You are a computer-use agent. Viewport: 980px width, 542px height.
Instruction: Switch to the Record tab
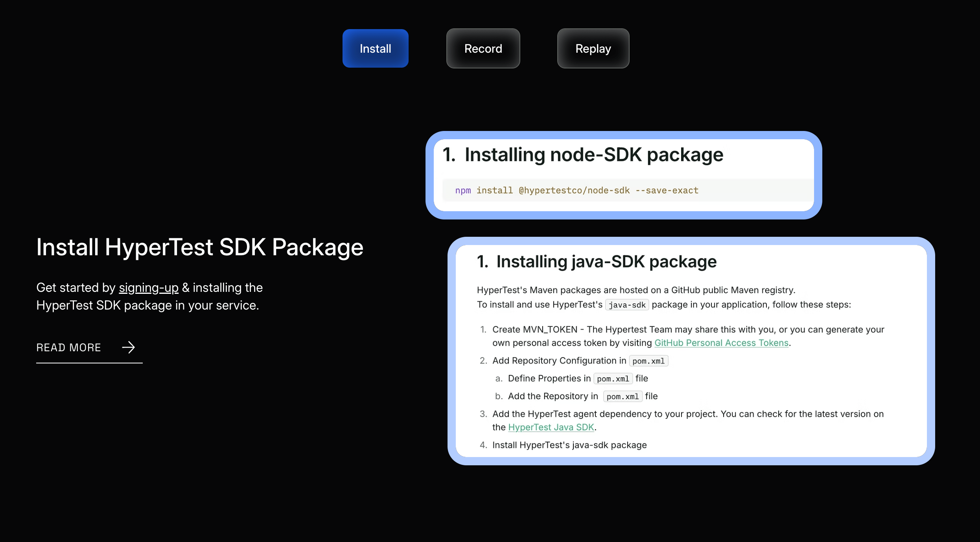[x=483, y=48]
